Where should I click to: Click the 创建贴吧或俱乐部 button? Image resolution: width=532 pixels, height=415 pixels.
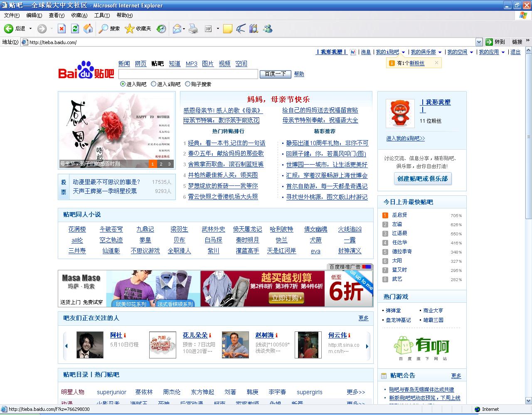click(x=423, y=178)
